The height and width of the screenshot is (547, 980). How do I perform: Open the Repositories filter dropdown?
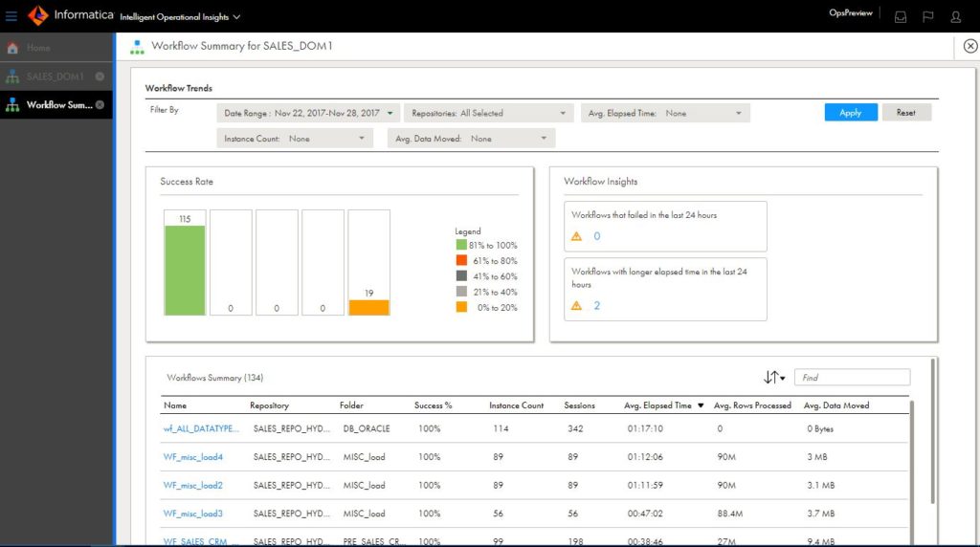[488, 113]
